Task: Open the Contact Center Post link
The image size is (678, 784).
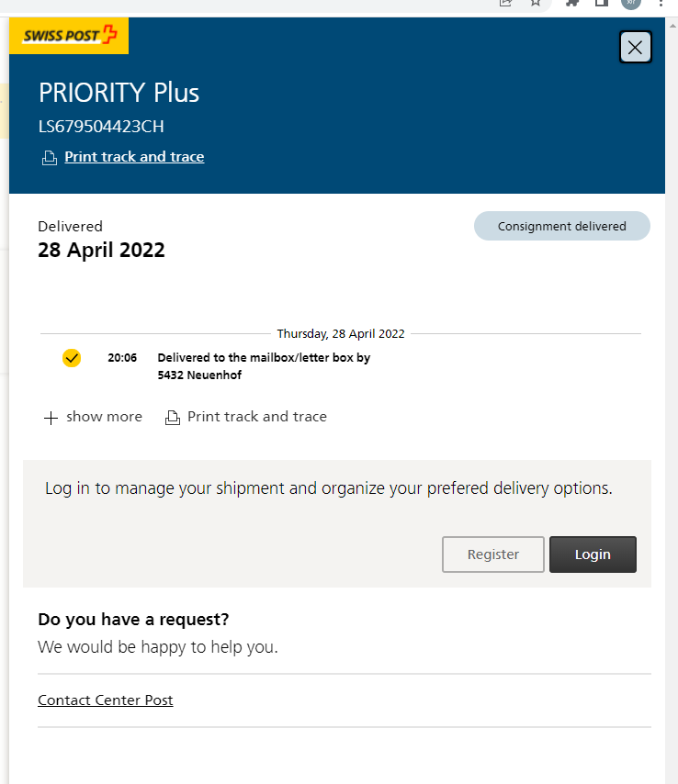Action: [x=106, y=700]
